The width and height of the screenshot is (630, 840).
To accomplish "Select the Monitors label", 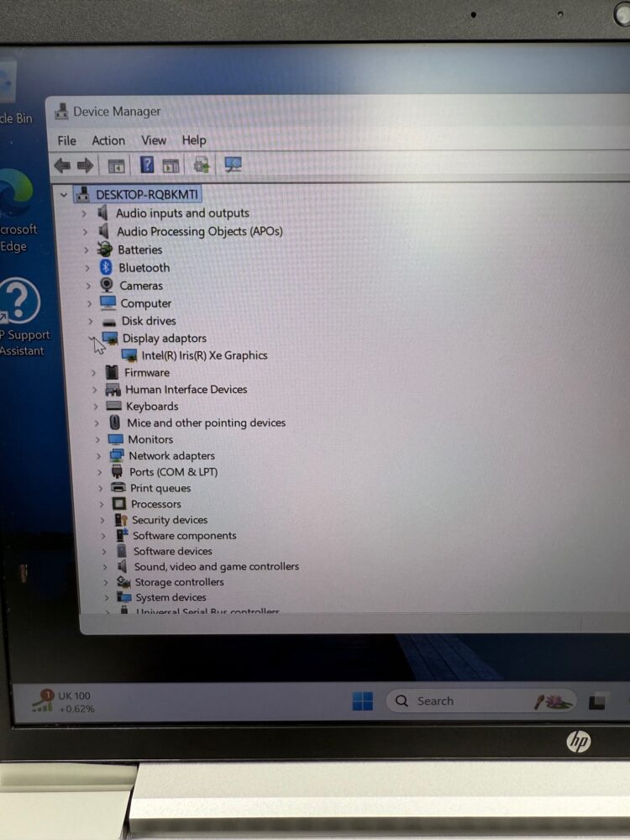I will (x=150, y=439).
